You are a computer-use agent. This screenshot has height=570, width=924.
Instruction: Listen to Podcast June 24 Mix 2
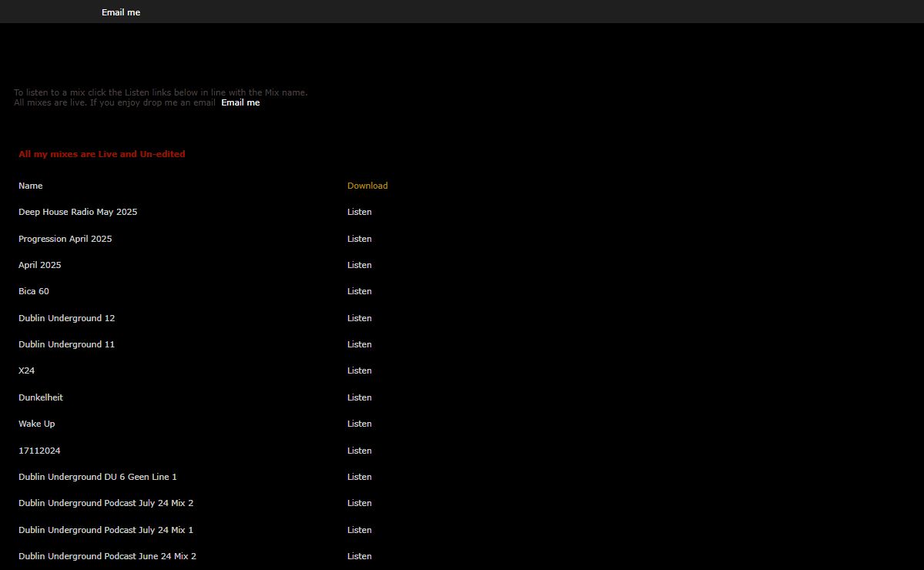tap(360, 556)
